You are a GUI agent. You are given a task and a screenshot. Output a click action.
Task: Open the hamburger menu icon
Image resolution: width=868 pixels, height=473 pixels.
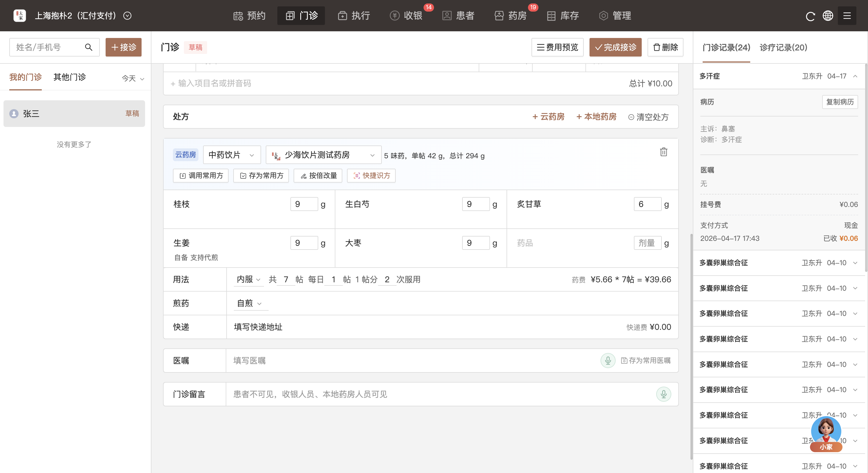pyautogui.click(x=847, y=16)
